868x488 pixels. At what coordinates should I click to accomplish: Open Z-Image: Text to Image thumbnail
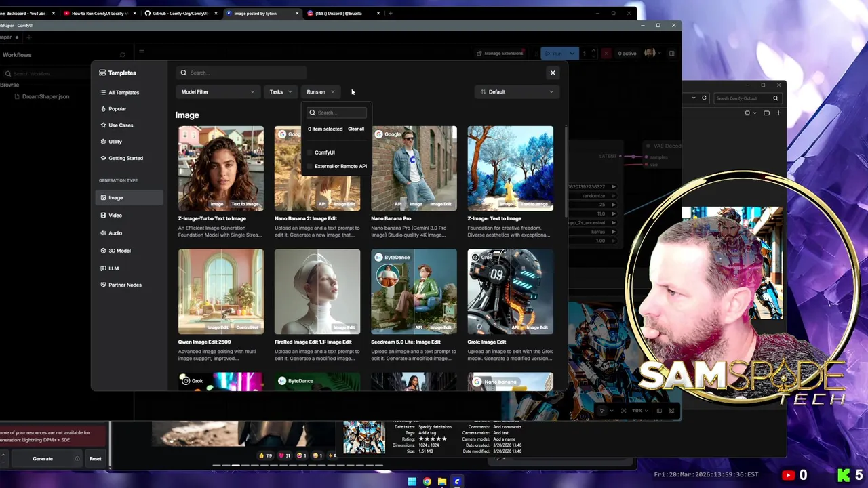click(x=510, y=168)
